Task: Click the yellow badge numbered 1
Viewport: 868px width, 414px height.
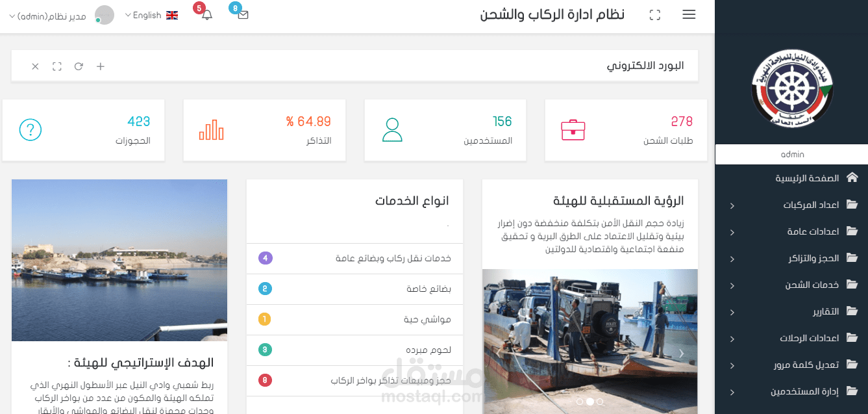Action: pos(265,319)
